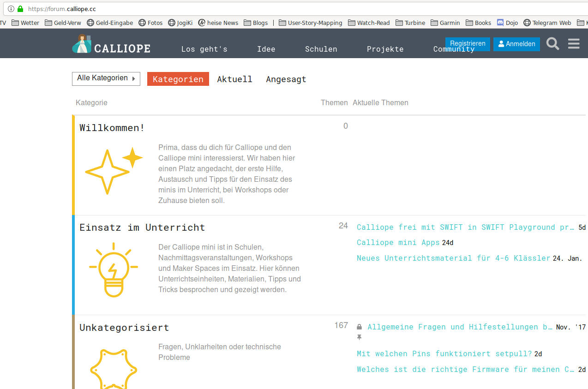This screenshot has height=389, width=588.
Task: Open topic Mit welchen Pins funktioniert setpull?
Action: [444, 353]
